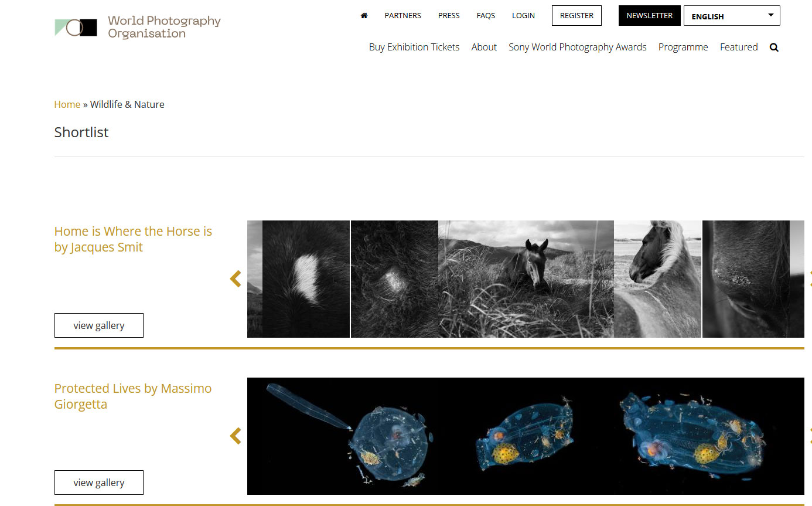Click the World Photography Organisation logo
Screen dimensions: 812x506
coord(138,27)
